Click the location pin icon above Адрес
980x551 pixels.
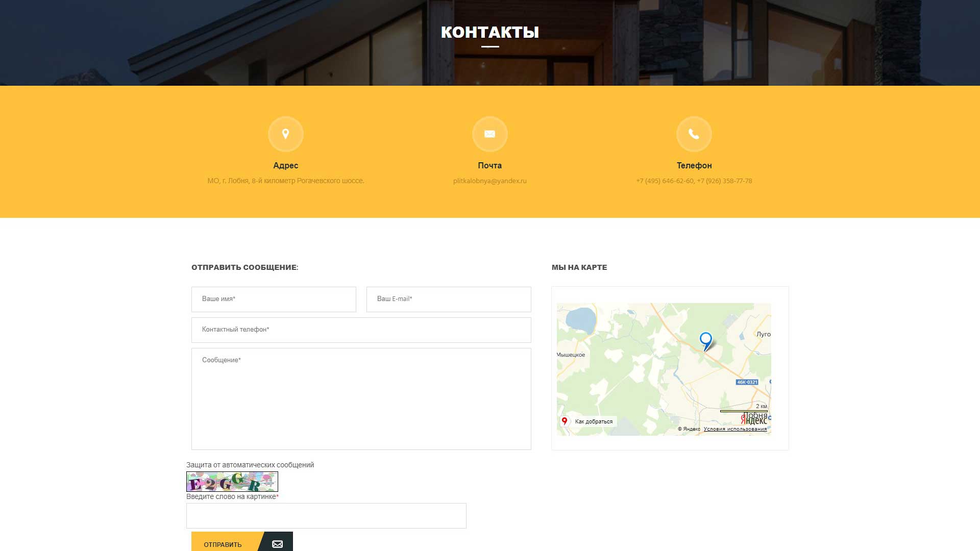tap(285, 134)
